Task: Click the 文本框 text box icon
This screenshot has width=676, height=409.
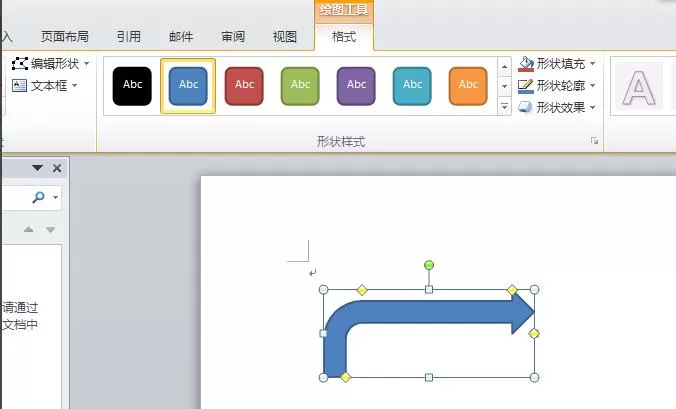Action: 19,85
